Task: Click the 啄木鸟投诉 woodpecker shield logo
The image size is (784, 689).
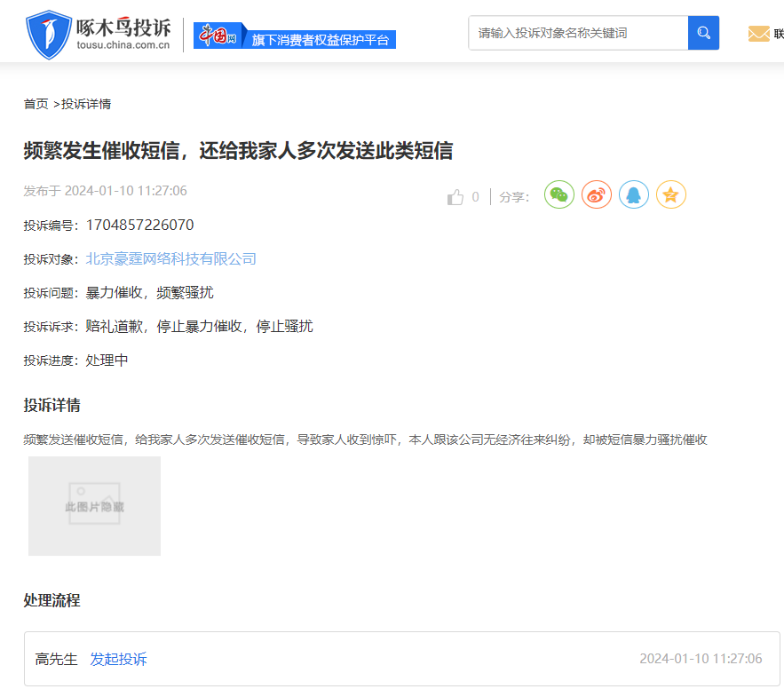Action: point(49,35)
